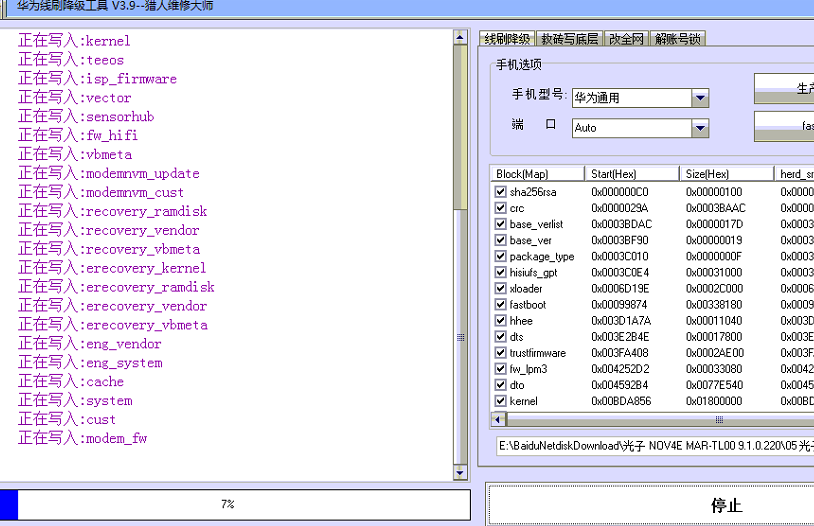Click the log line 正在写入:modemnvm_update

(x=109, y=173)
